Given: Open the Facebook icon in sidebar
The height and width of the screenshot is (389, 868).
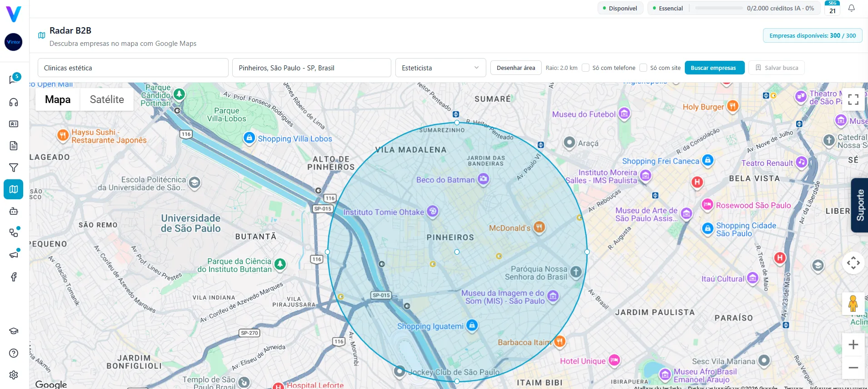Looking at the screenshot, I should tap(14, 277).
